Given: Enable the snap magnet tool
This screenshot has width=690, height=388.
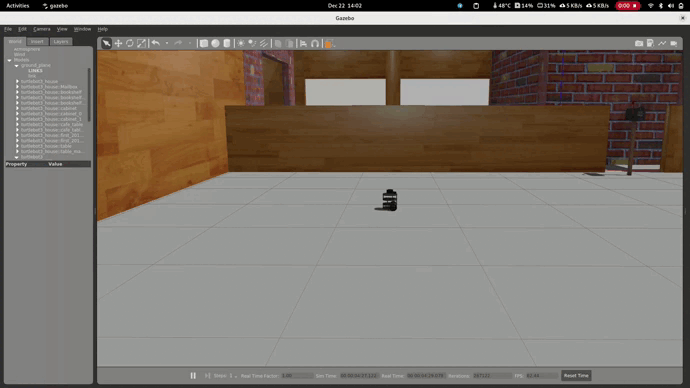Looking at the screenshot, I should 315,43.
